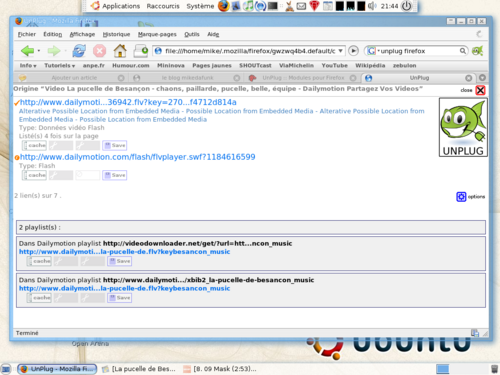Open the trash icon in bottom panel
This screenshot has height=375, width=500.
[495, 369]
